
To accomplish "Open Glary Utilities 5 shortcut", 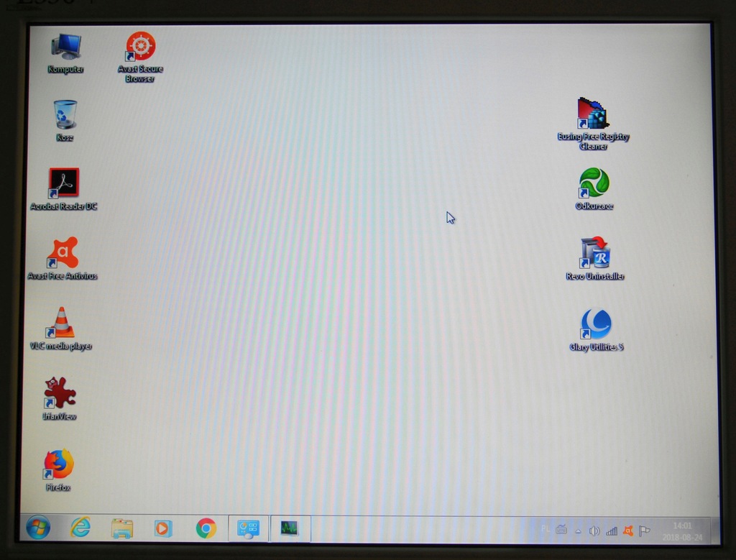I will [x=596, y=330].
